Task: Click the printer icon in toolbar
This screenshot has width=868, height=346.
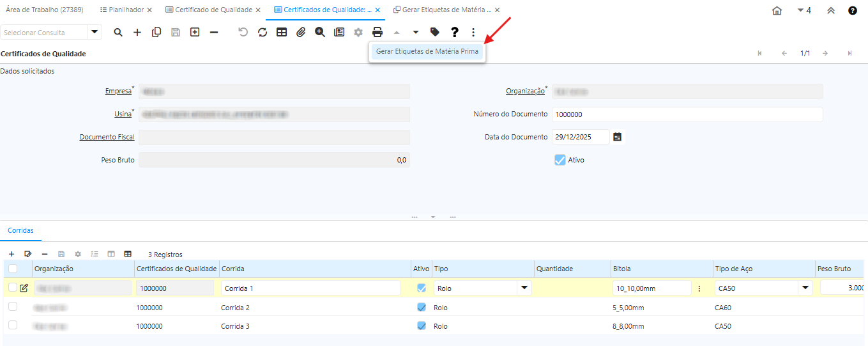Action: click(377, 32)
